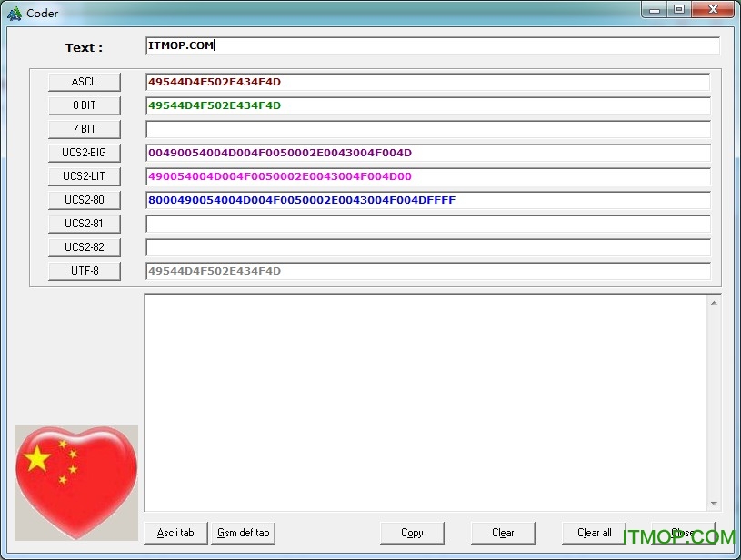
Task: Click inside the large output text area
Action: tap(426, 403)
